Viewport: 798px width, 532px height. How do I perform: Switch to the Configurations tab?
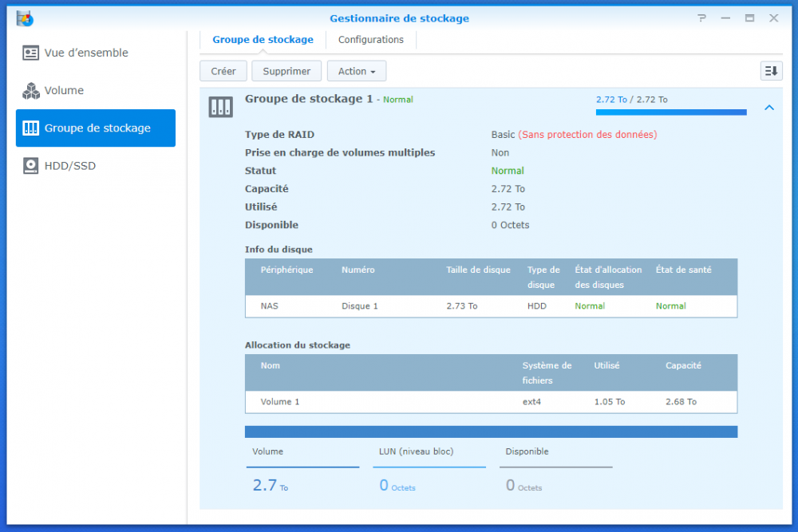[x=370, y=40]
